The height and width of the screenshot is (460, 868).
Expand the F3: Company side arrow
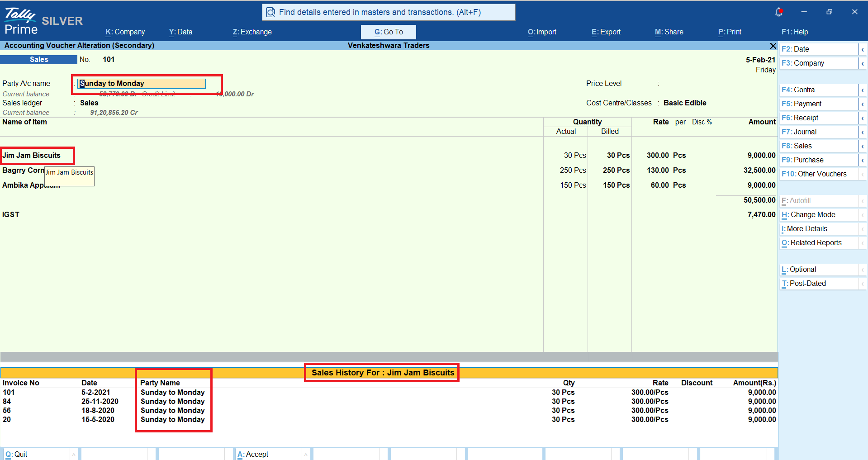tap(863, 63)
